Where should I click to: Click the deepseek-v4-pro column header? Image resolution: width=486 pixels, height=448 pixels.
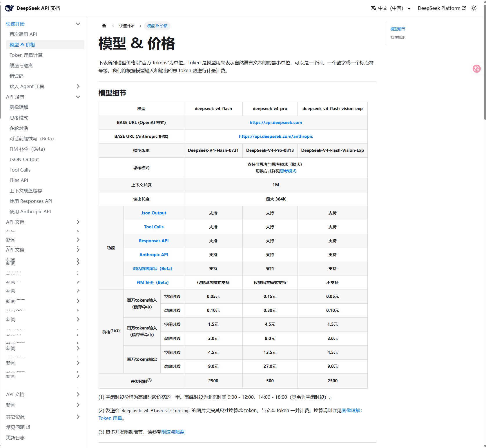pyautogui.click(x=270, y=109)
